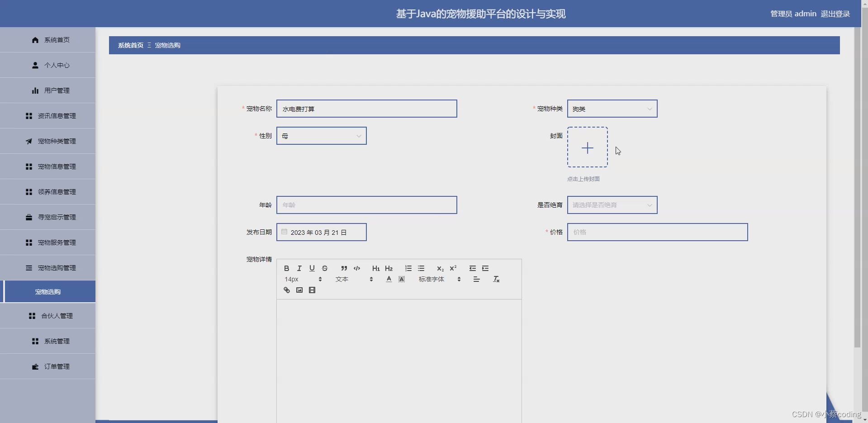The width and height of the screenshot is (868, 423).
Task: Insert a hyperlink in editor
Action: [x=286, y=290]
